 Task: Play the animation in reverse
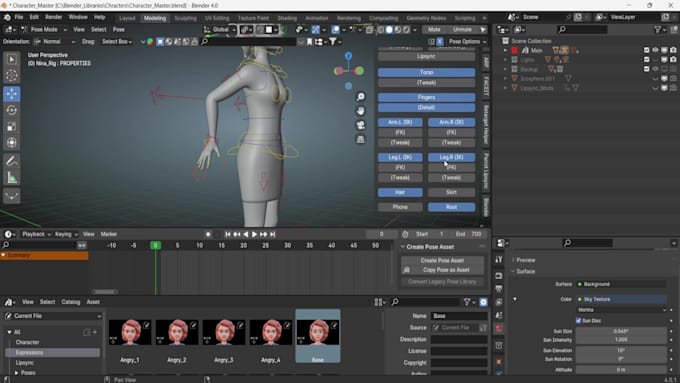coord(245,234)
